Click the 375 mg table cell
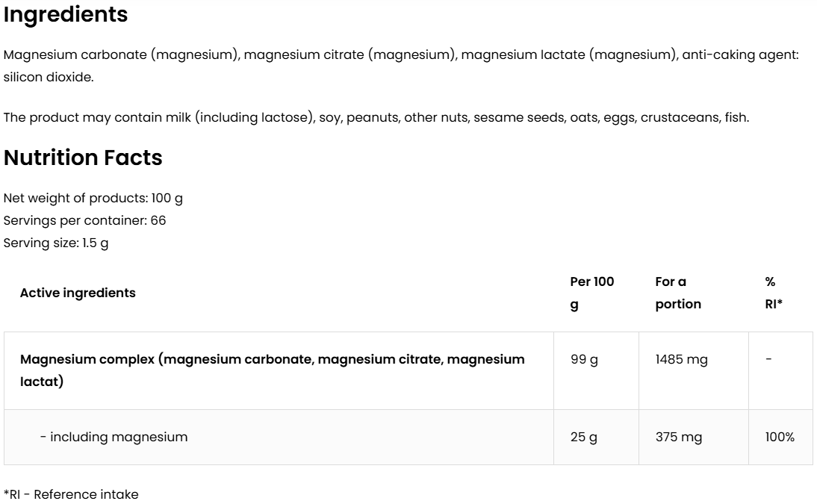The height and width of the screenshot is (504, 817). pos(679,437)
